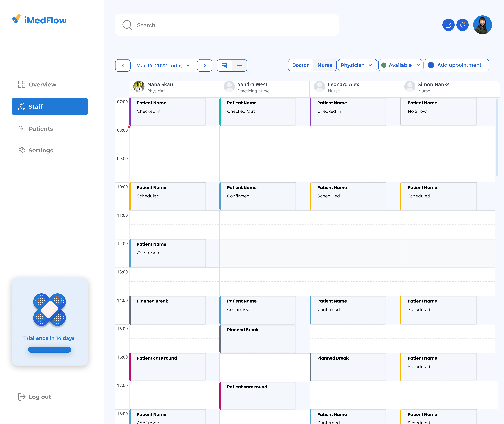The width and height of the screenshot is (504, 424).
Task: Click the Settings gear icon
Action: point(22,150)
